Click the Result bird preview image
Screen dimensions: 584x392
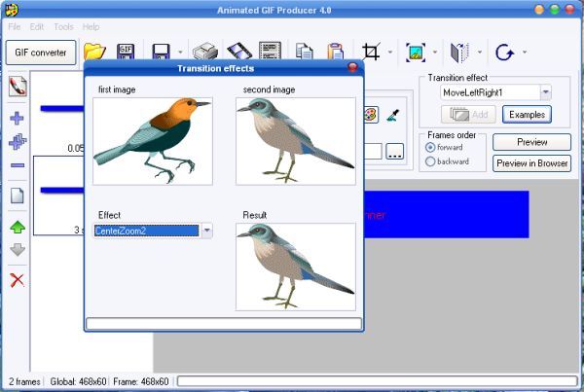[296, 267]
